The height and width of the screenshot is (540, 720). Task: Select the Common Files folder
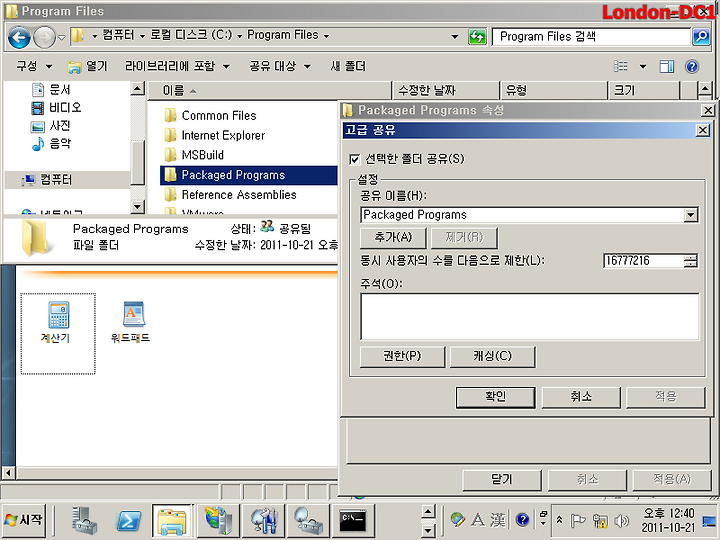click(x=210, y=116)
